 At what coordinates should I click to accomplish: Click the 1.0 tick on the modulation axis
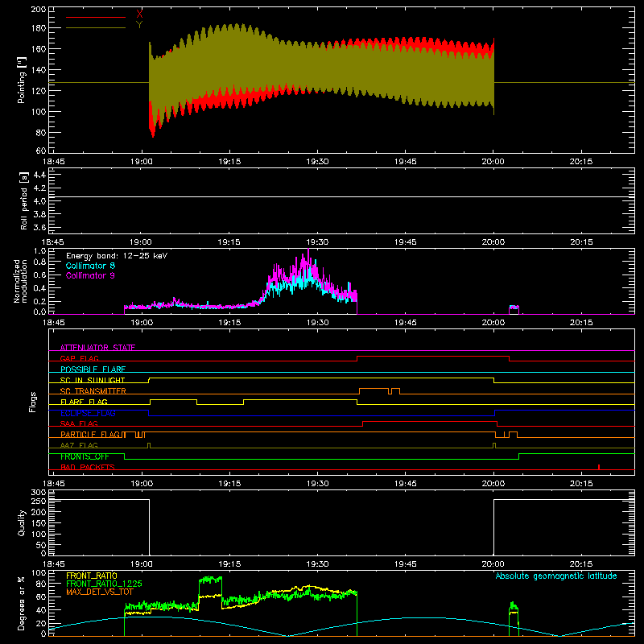(39, 251)
